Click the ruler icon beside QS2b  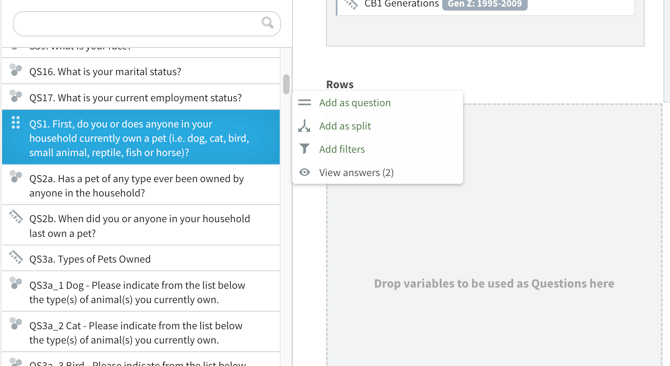tap(16, 217)
